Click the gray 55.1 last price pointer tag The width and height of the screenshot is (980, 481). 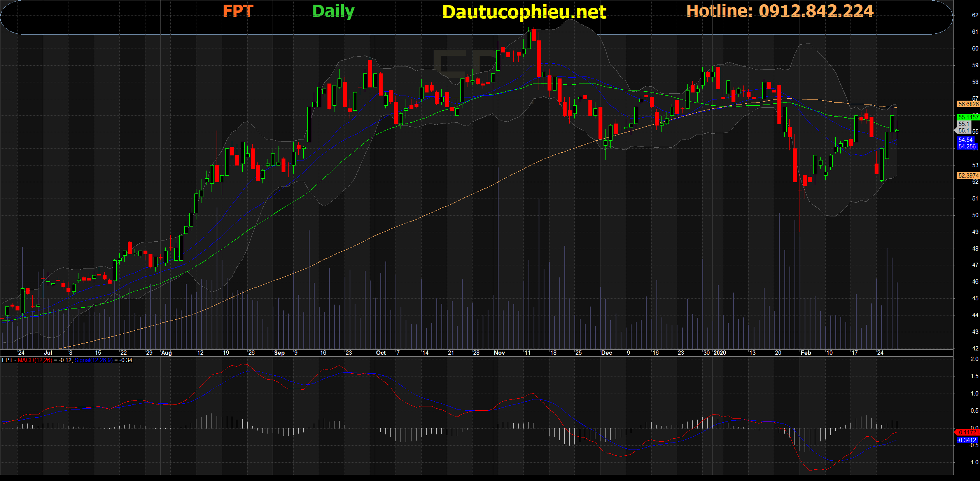963,131
